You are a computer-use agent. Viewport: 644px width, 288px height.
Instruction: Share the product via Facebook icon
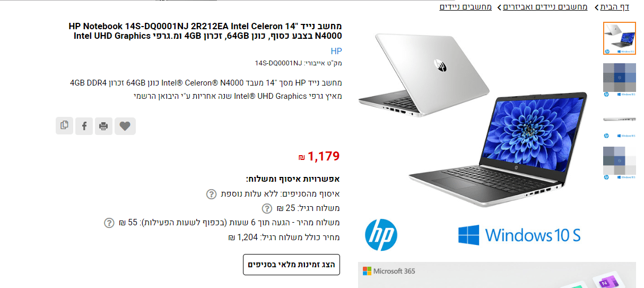click(x=84, y=126)
